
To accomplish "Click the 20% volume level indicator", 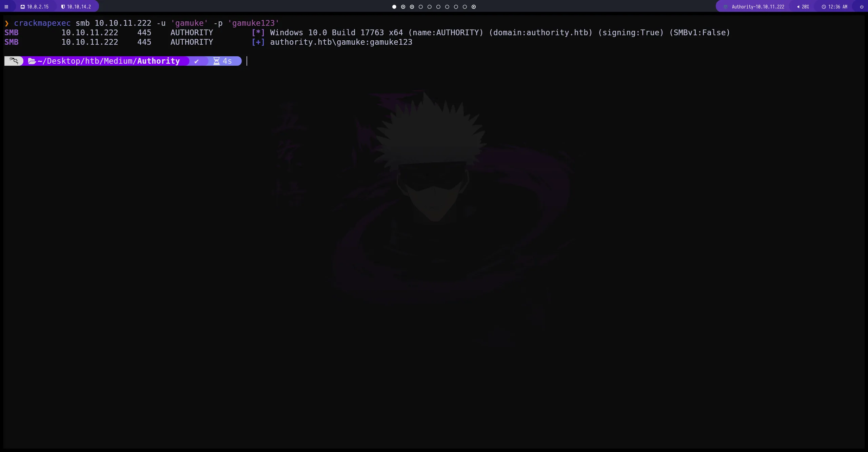I will tap(806, 6).
